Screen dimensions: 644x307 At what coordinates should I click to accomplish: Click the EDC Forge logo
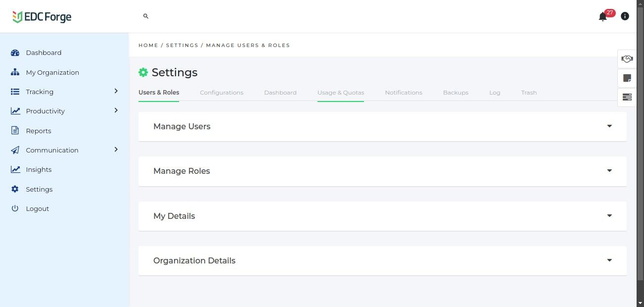pyautogui.click(x=42, y=17)
